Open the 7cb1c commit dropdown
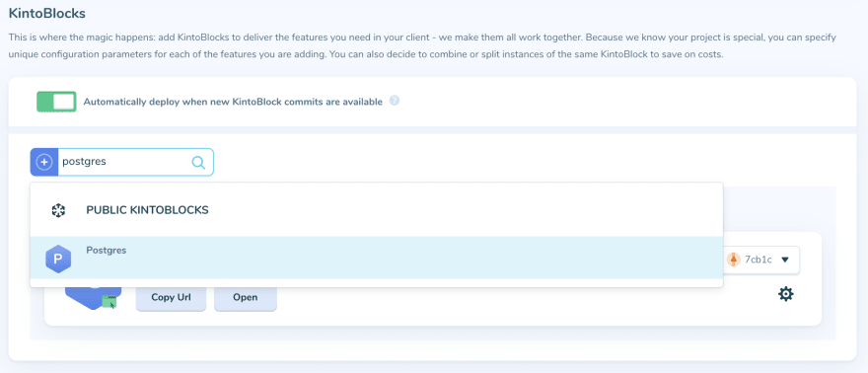This screenshot has width=868, height=373. 761,260
